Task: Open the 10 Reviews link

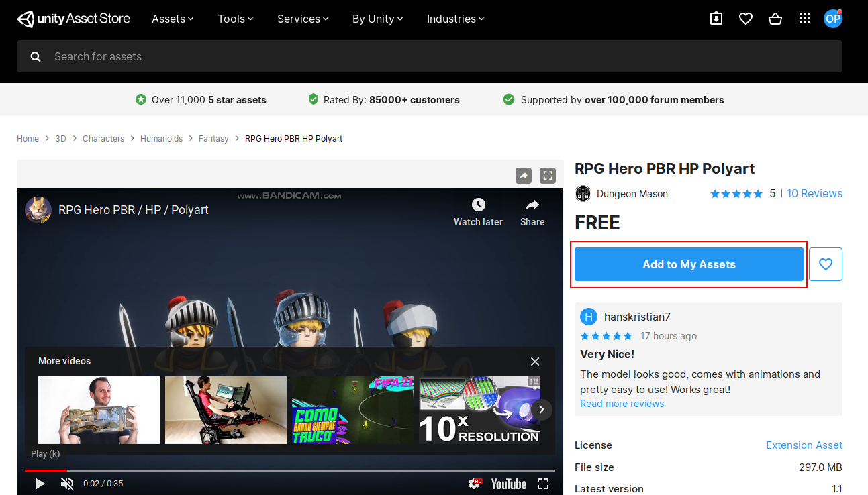Action: (x=814, y=193)
